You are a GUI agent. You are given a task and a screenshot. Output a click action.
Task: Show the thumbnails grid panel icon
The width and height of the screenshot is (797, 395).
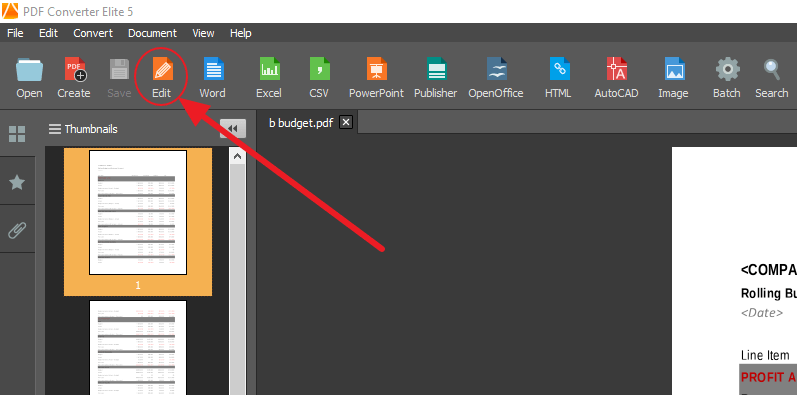pos(17,134)
